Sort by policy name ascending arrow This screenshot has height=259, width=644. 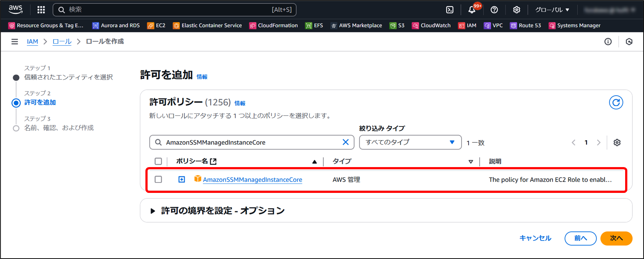click(x=314, y=162)
